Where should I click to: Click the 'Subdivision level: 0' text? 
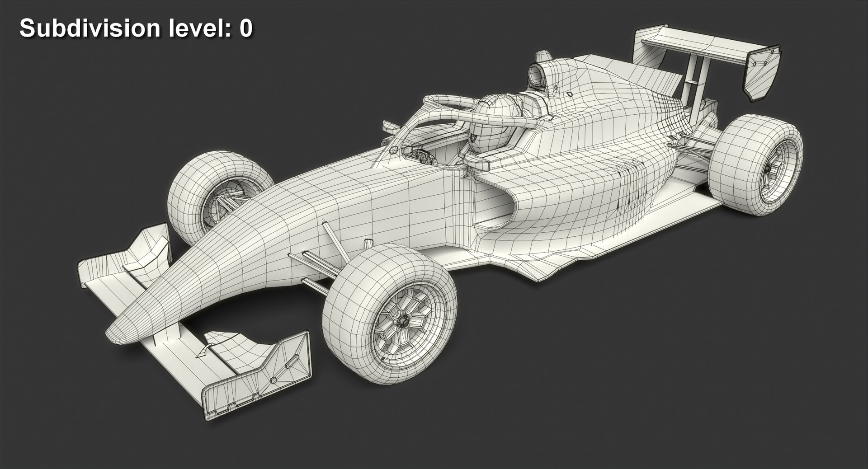tap(136, 28)
